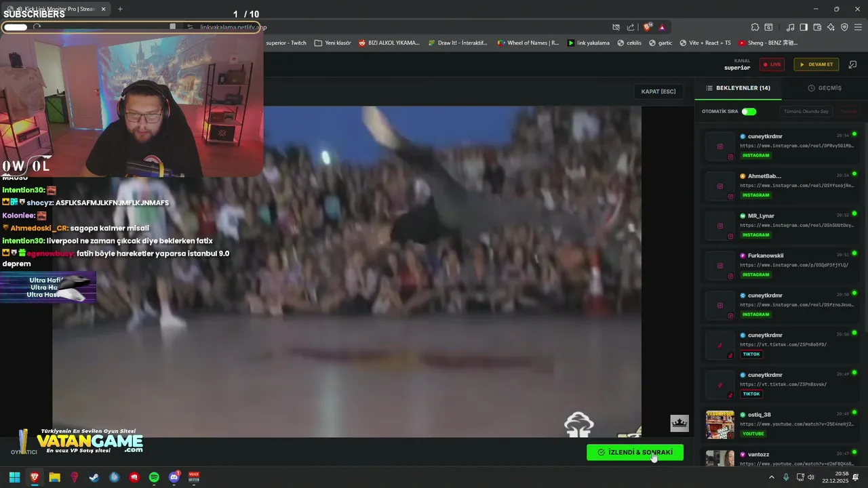
Task: Open Discord from the taskbar
Action: (x=174, y=477)
